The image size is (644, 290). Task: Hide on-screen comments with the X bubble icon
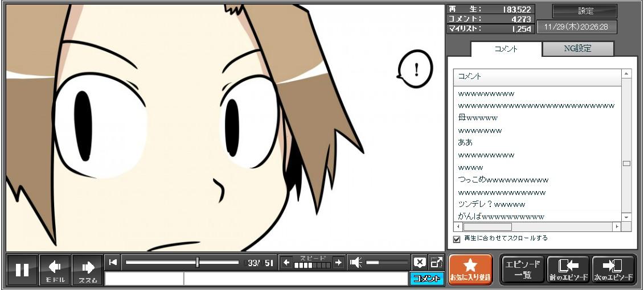click(x=420, y=262)
